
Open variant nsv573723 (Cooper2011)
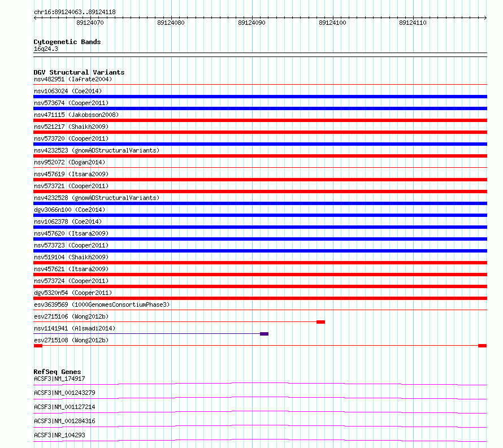coord(71,245)
